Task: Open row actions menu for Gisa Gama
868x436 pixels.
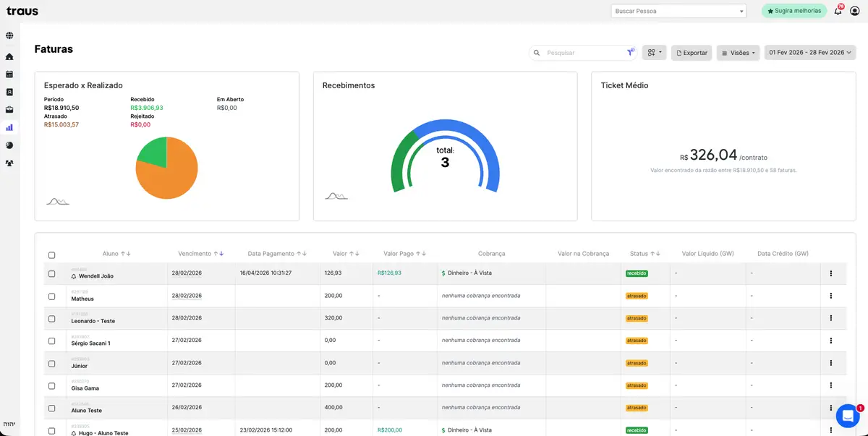Action: pyautogui.click(x=830, y=385)
